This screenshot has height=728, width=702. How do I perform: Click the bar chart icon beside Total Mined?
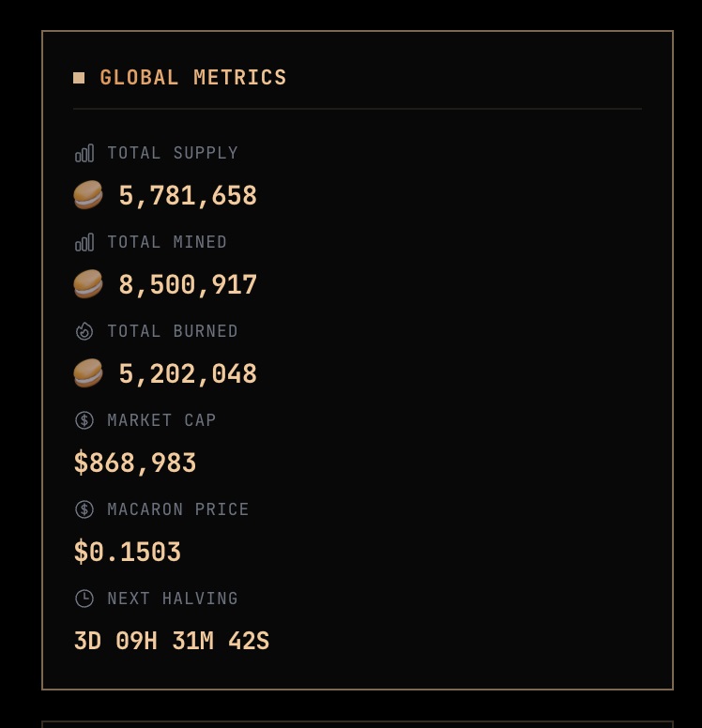(84, 242)
